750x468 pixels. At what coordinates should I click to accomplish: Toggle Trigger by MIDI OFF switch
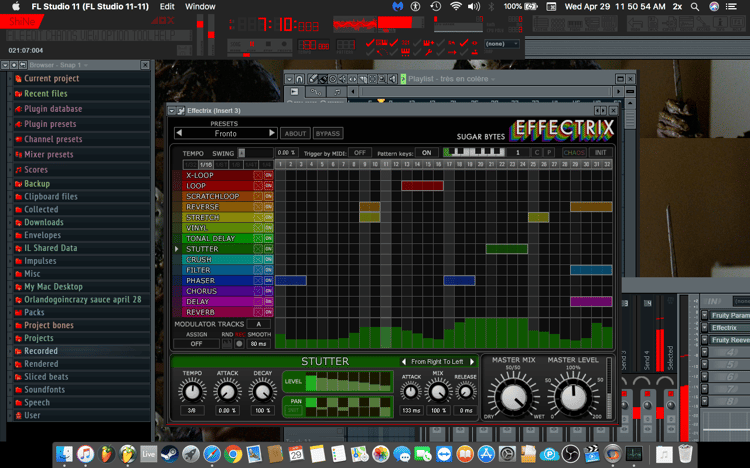(x=360, y=153)
